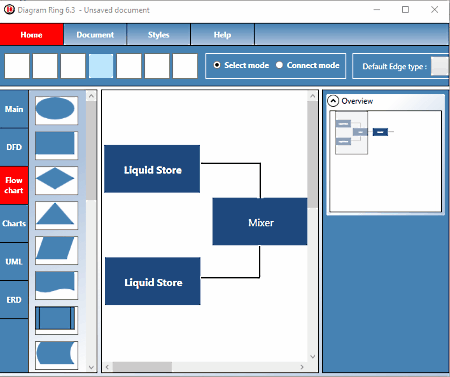Select the ellipse shape in the palette
This screenshot has height=377, width=450.
[56, 110]
